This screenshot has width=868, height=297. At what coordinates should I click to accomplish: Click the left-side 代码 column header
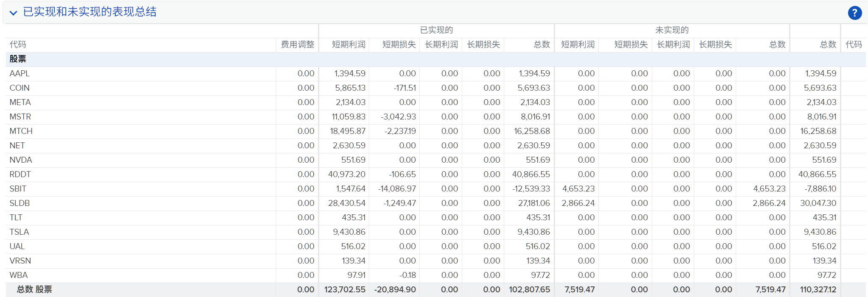(18, 44)
